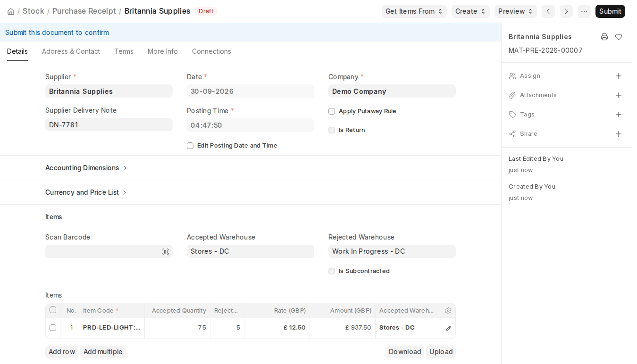Print this document via printer icon
The width and height of the screenshot is (637, 364).
[x=604, y=37]
